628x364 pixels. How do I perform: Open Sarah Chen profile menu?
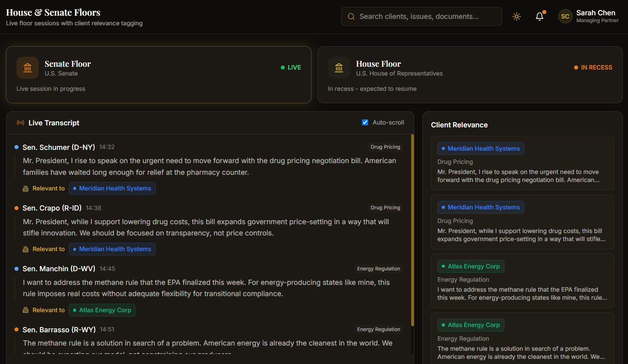click(x=589, y=16)
